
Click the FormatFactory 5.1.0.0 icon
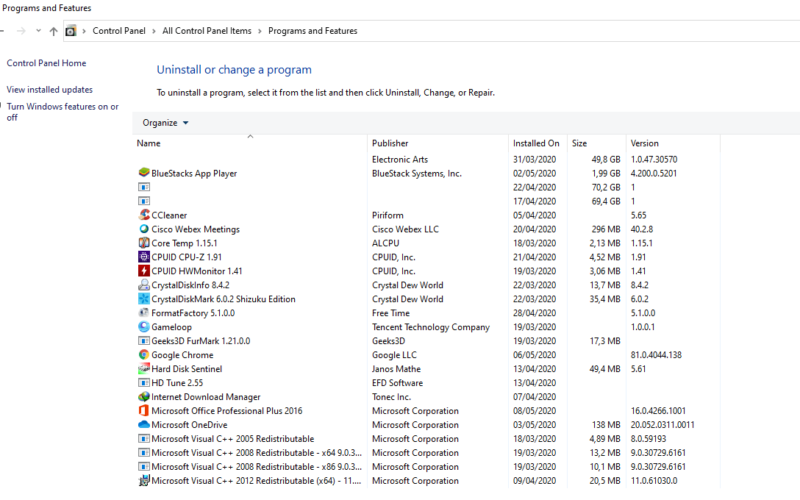pyautogui.click(x=144, y=313)
